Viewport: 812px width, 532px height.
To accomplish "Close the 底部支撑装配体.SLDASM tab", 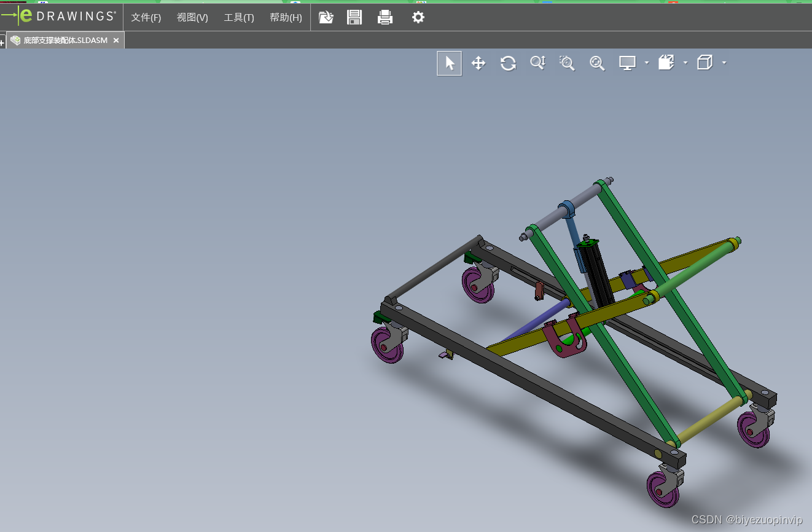I will pyautogui.click(x=116, y=41).
